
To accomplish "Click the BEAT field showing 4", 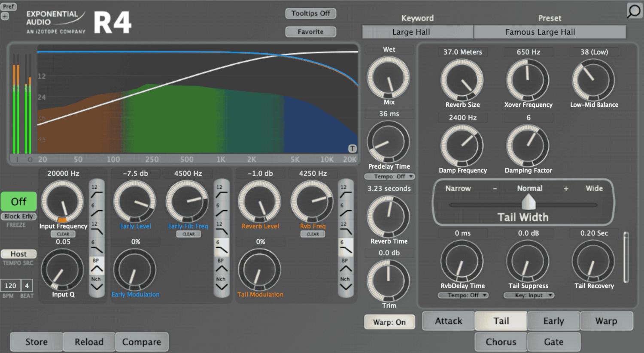I will pyautogui.click(x=27, y=286).
